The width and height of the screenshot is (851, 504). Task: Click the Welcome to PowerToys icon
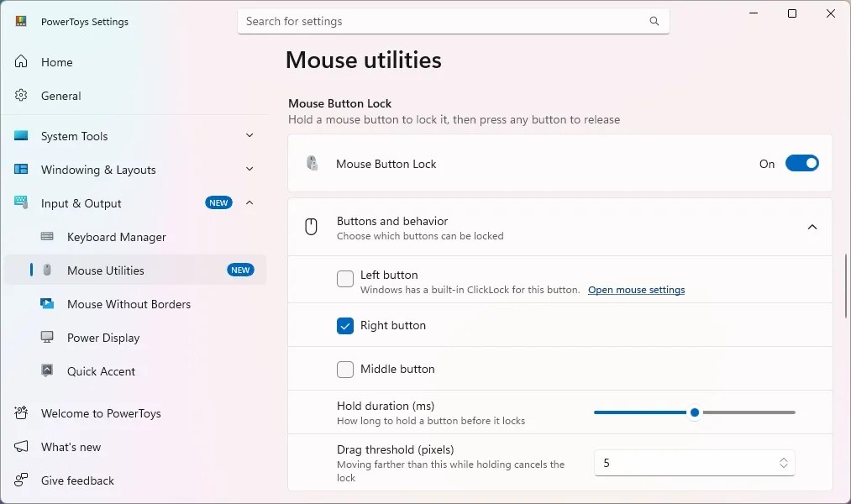(21, 412)
